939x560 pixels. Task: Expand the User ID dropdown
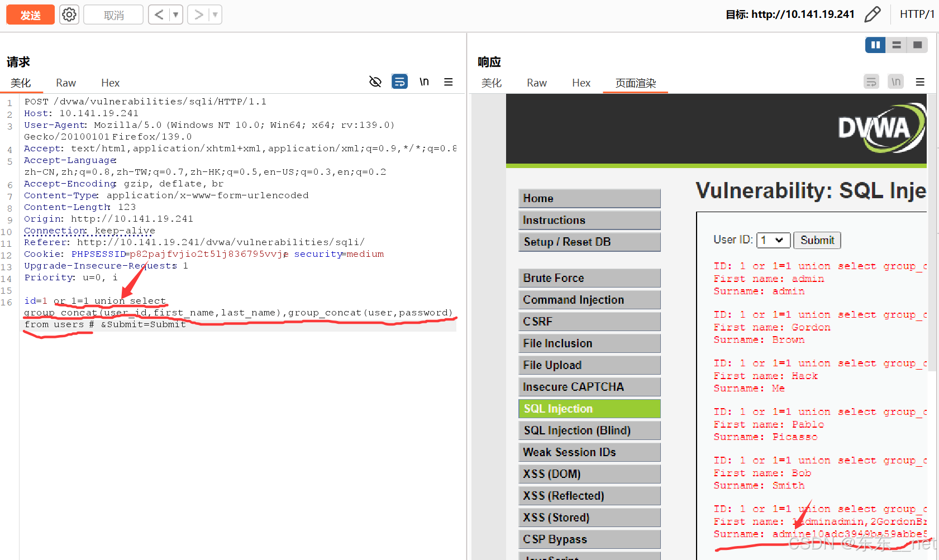coord(774,240)
